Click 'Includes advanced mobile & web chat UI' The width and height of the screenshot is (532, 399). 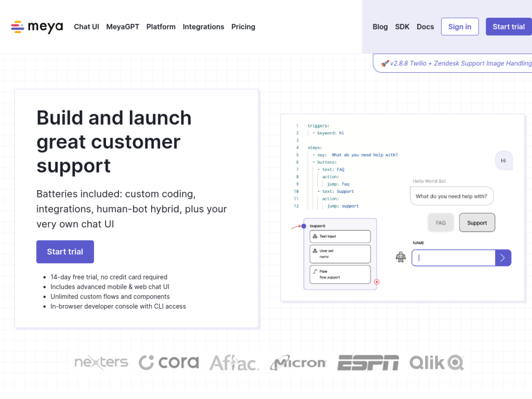pyautogui.click(x=110, y=287)
